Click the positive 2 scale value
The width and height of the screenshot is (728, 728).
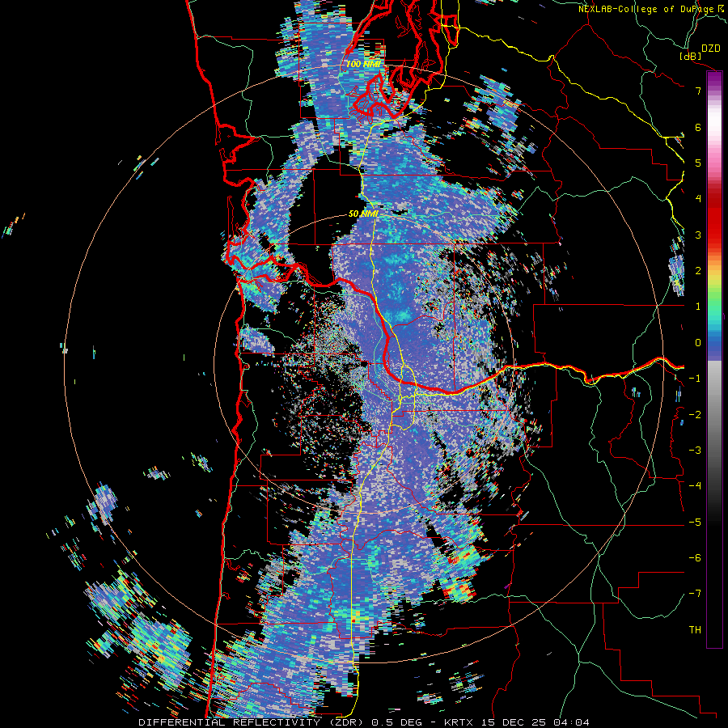point(698,271)
